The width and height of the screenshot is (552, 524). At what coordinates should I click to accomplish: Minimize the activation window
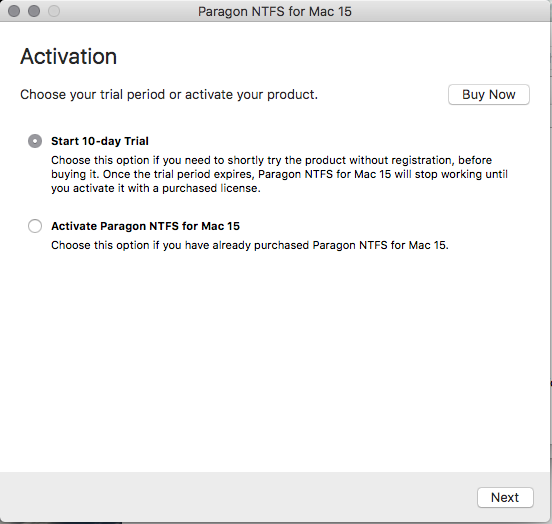[34, 11]
